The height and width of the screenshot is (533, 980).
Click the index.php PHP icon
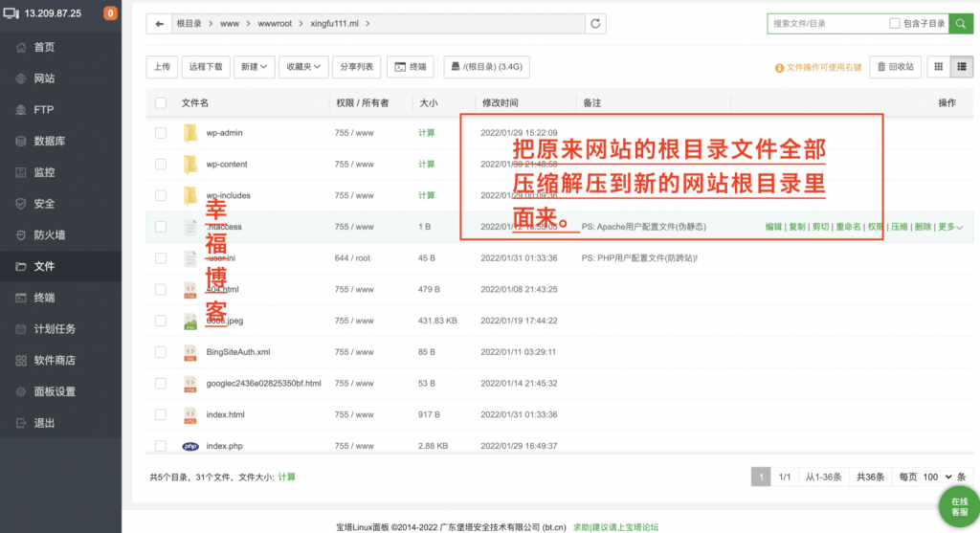pos(190,446)
